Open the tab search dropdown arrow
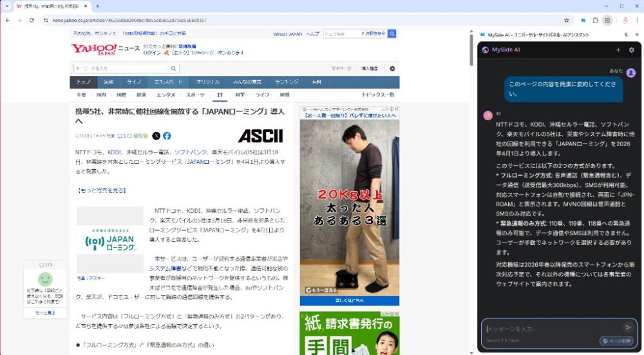The width and height of the screenshot is (644, 355). [6, 6]
